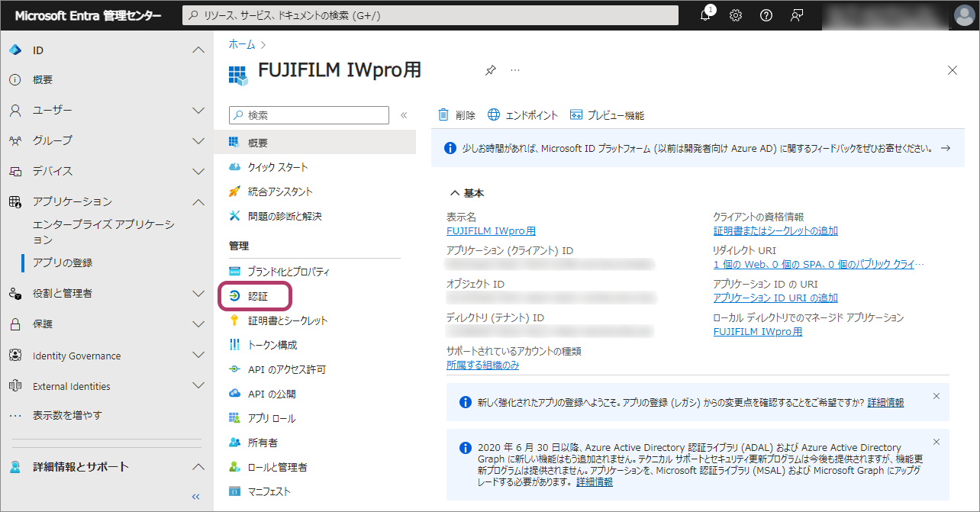
Task: Collapse the アプリケーション section
Action: [198, 202]
